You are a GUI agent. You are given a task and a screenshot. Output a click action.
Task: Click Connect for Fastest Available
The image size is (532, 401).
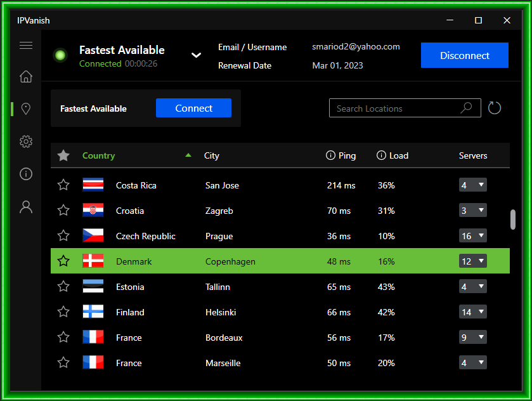(x=193, y=108)
